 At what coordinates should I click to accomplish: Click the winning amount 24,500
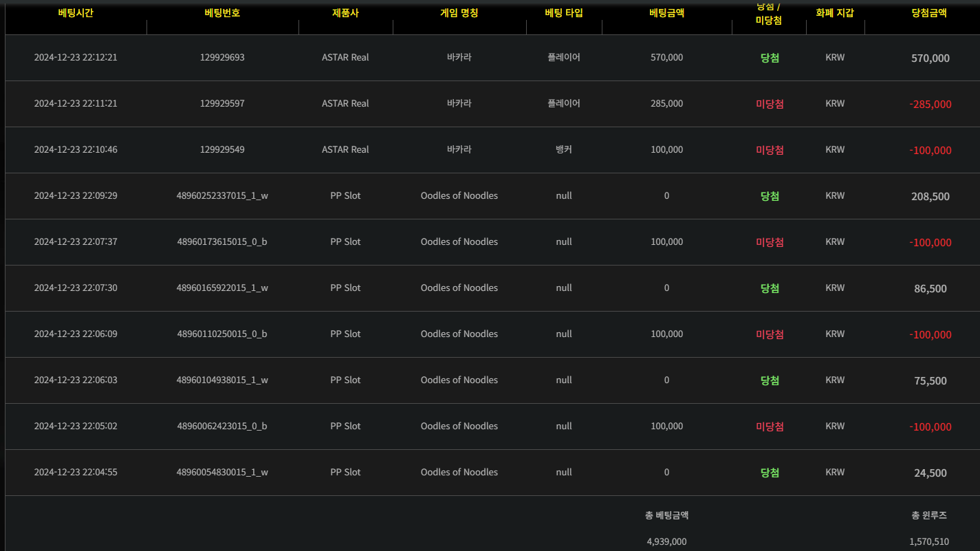930,473
